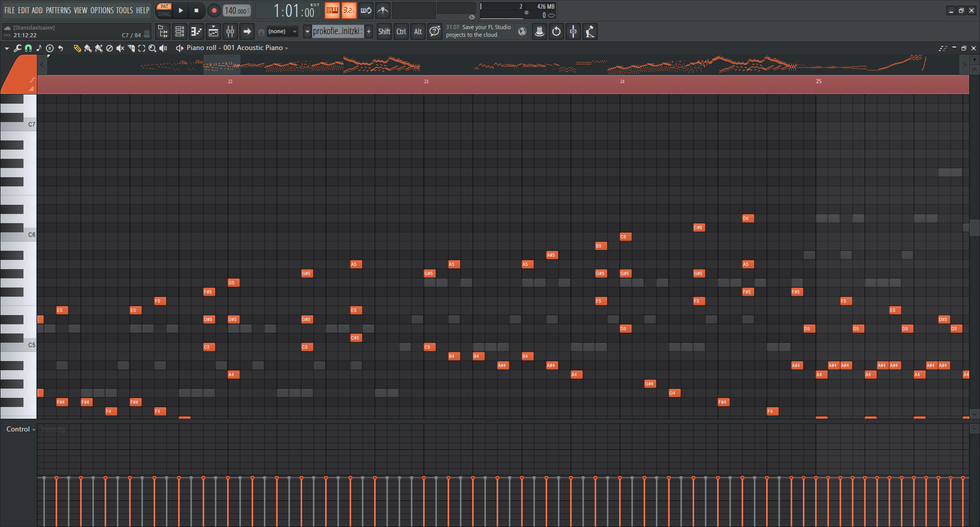Screen dimensions: 980x527
Task: Click the tempo 140.000 field
Action: coord(237,10)
